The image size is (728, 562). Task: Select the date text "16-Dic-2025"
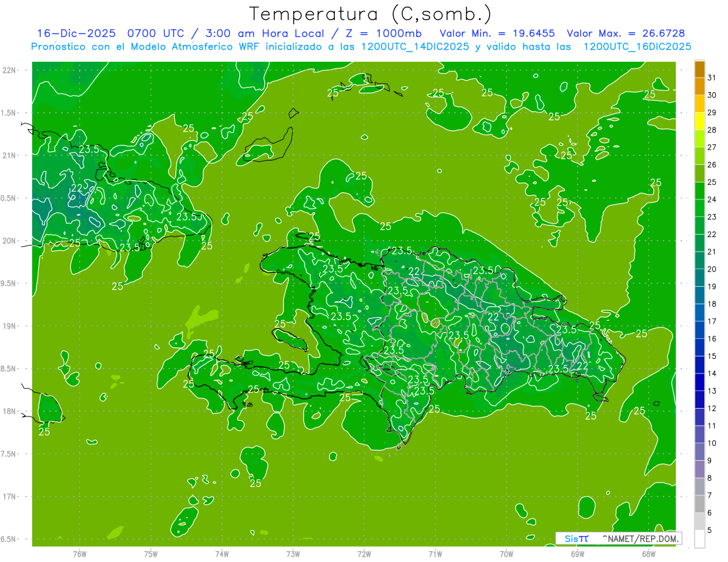(76, 33)
